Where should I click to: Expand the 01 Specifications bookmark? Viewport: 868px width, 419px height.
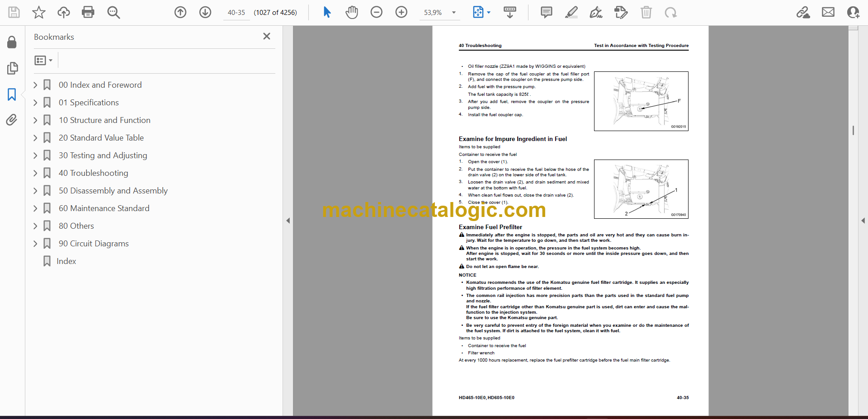35,103
